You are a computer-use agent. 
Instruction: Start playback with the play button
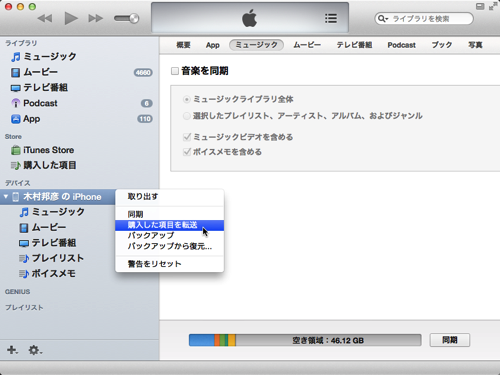(71, 18)
